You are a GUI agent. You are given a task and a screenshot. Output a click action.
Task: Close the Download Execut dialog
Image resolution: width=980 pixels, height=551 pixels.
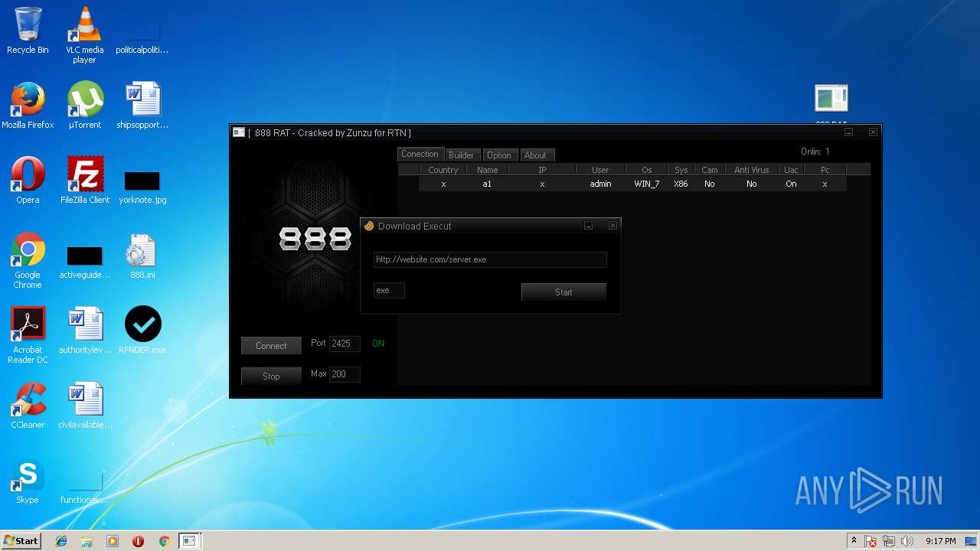612,226
